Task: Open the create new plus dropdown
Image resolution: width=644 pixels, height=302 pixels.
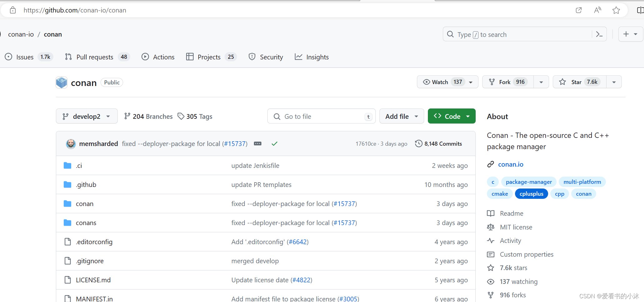Action: pos(631,34)
